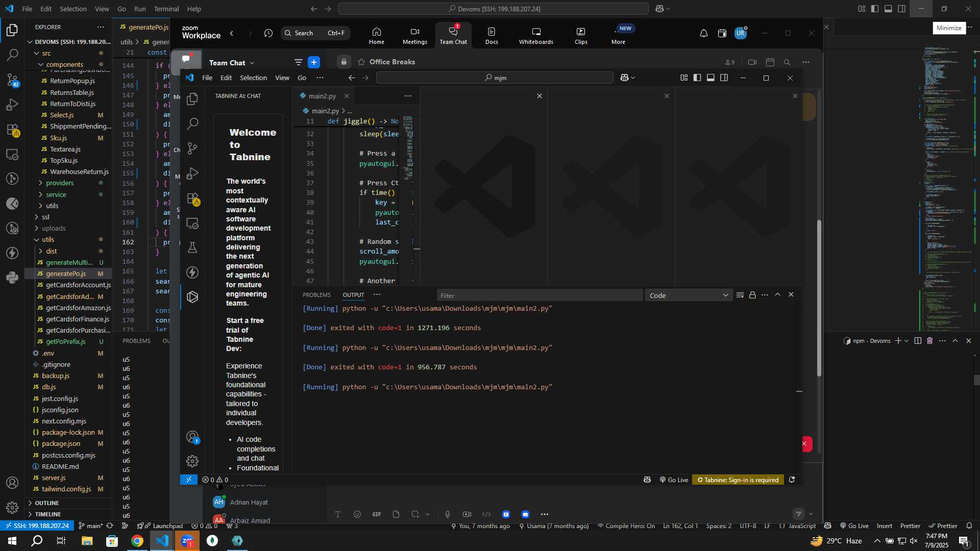Click Zoom notifications bell icon
980x551 pixels.
703,33
